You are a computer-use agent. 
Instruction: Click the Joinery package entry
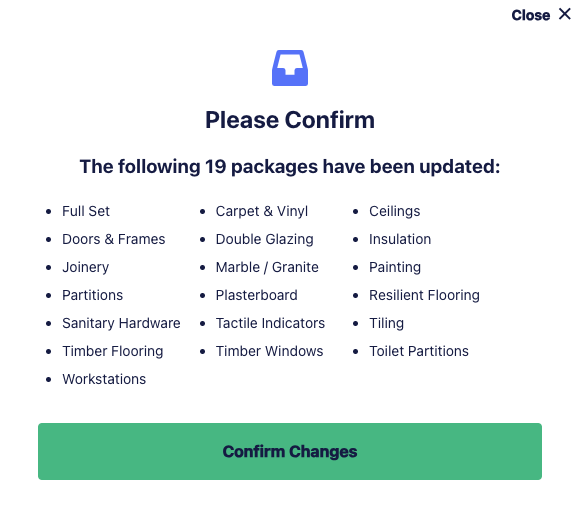pyautogui.click(x=85, y=267)
